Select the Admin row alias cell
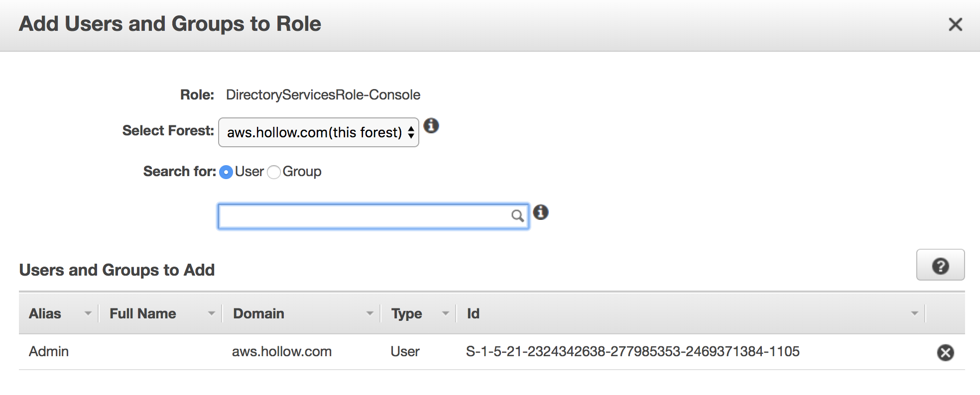 (49, 352)
